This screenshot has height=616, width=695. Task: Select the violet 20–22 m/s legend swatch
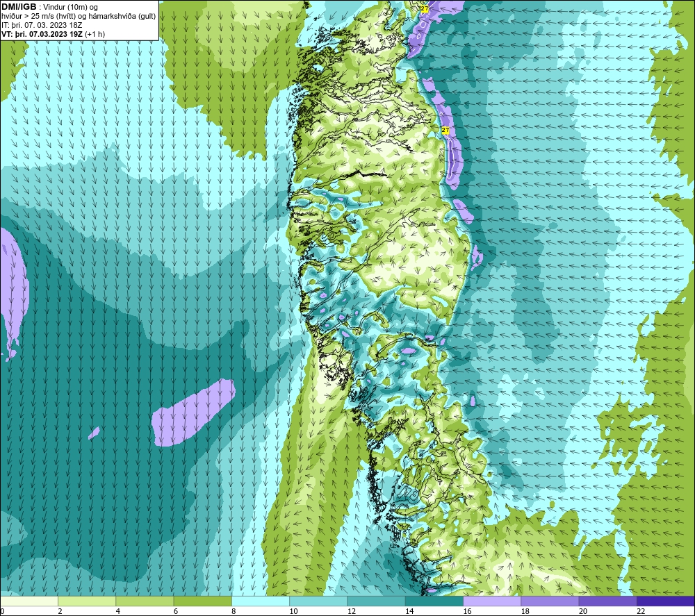click(607, 601)
